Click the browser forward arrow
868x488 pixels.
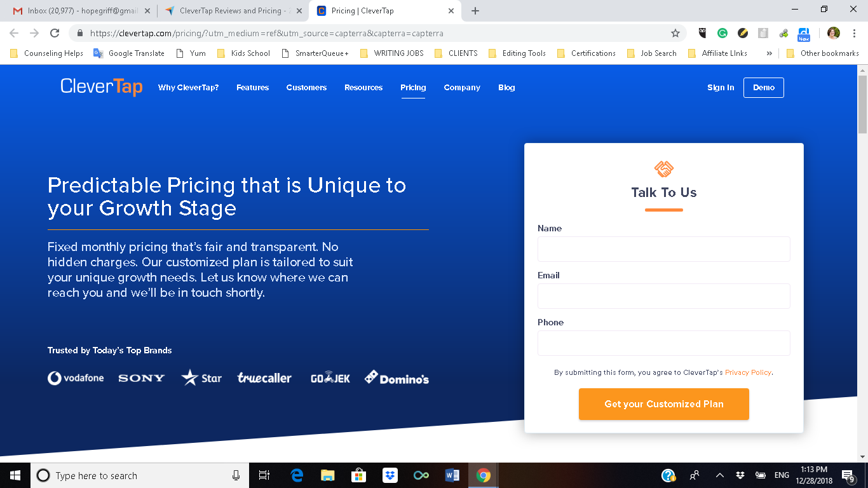(34, 33)
